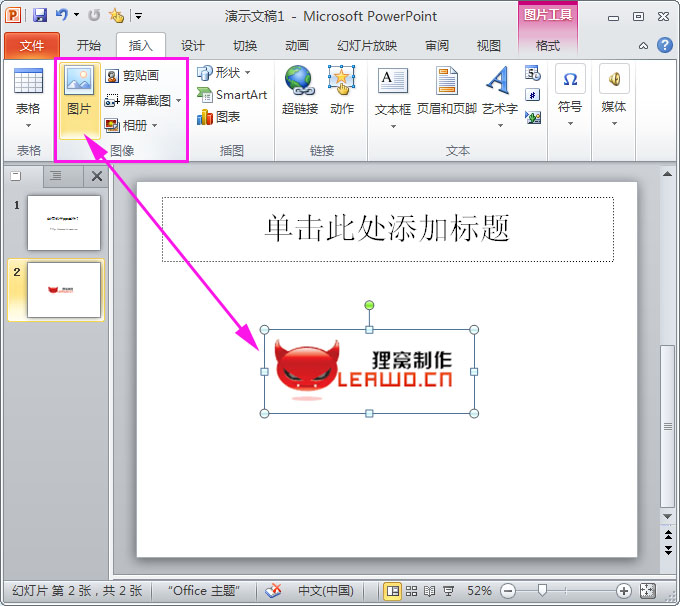Select the LEAWO.CN logo picture
Image resolution: width=680 pixels, height=606 pixels.
[x=369, y=371]
